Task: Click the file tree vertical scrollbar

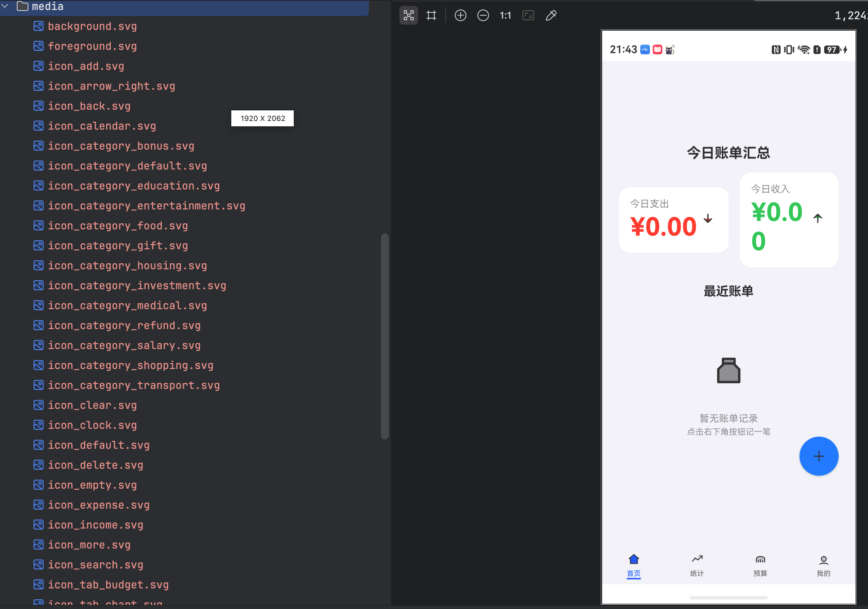Action: (384, 336)
